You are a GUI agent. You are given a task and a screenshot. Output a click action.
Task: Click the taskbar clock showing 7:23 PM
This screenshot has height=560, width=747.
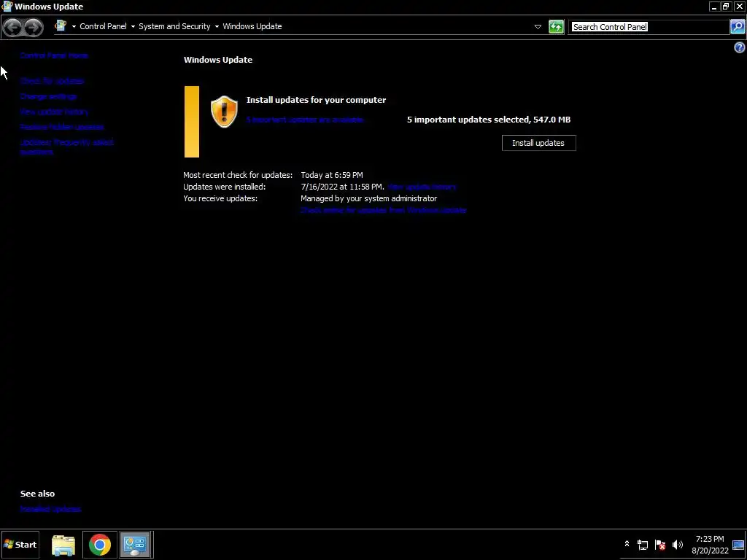(x=710, y=545)
